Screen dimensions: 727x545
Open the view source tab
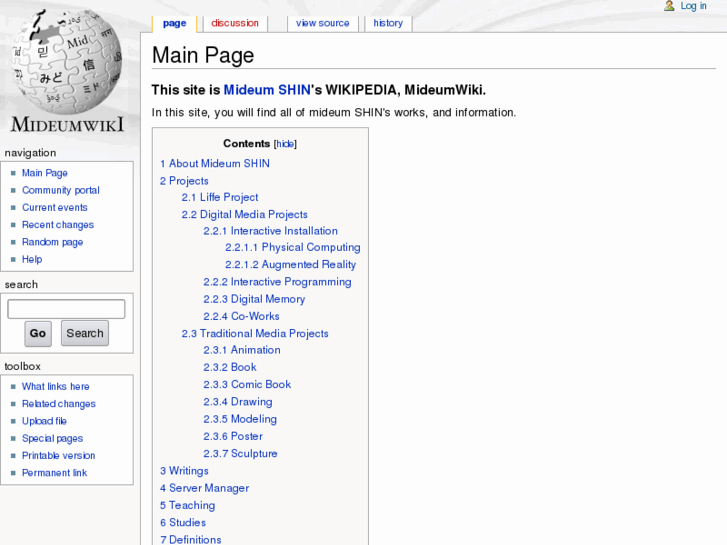click(322, 23)
